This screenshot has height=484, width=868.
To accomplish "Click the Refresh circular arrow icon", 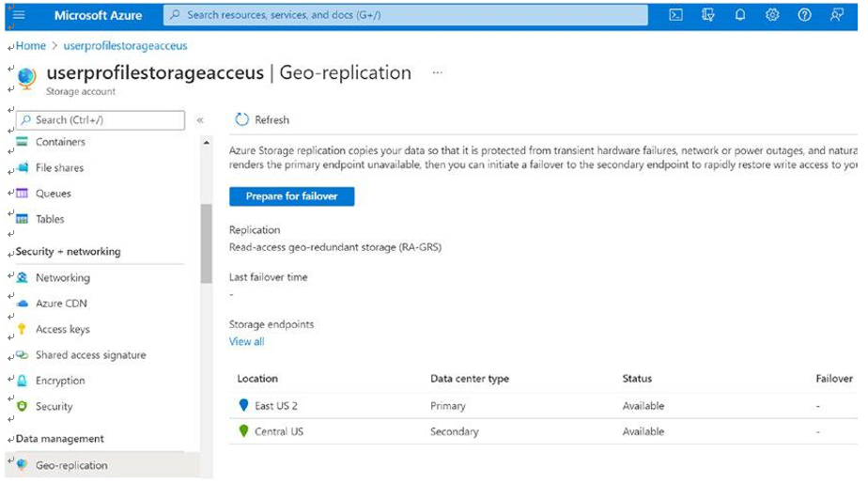I will click(242, 119).
